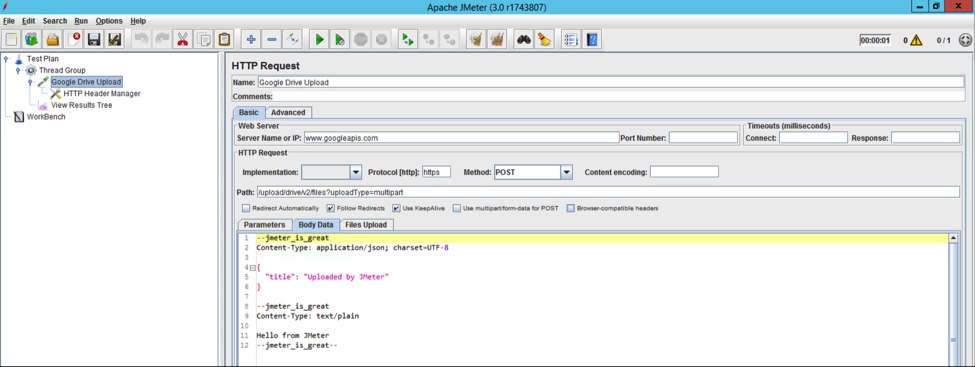Open the Search menu
Image resolution: width=975 pixels, height=367 pixels.
coord(55,21)
